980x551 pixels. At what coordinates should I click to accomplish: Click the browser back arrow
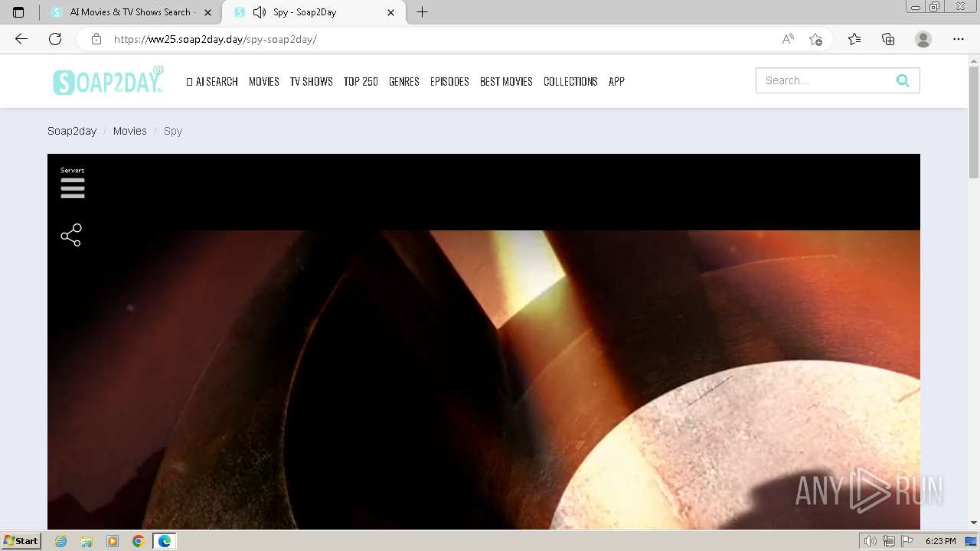point(21,39)
